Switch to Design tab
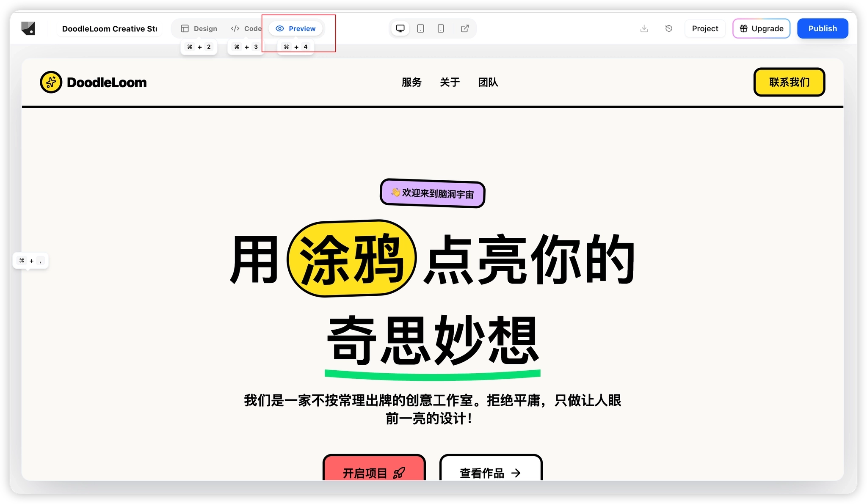867x504 pixels. pyautogui.click(x=199, y=28)
